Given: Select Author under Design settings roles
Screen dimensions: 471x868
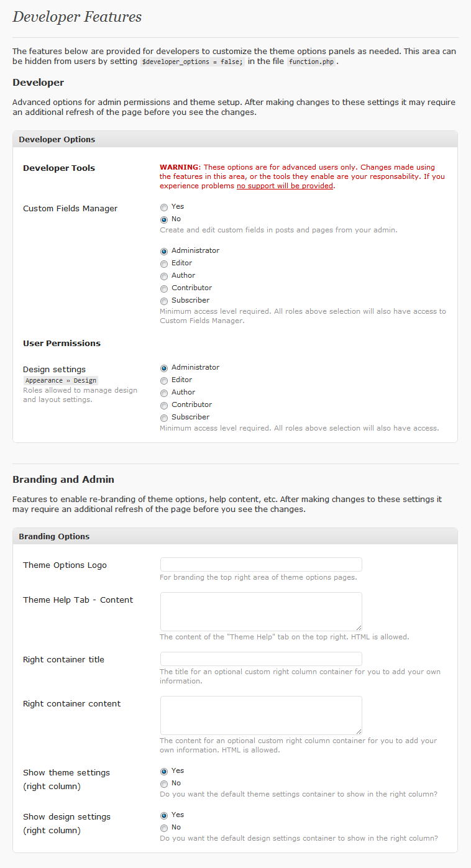Looking at the screenshot, I should [164, 393].
